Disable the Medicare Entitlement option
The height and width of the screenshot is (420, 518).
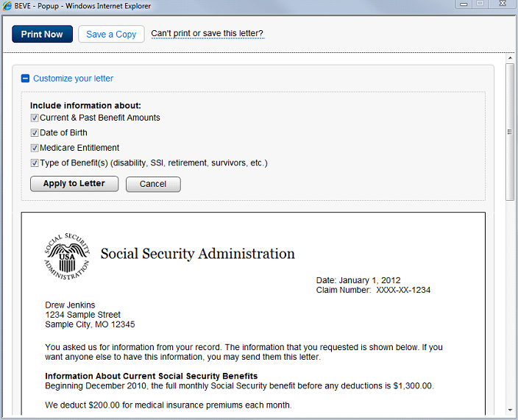[35, 148]
